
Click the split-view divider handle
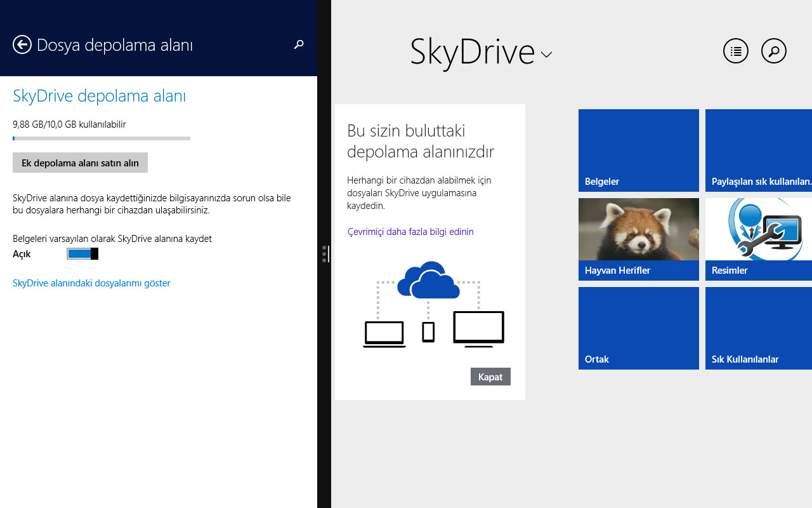click(x=324, y=254)
